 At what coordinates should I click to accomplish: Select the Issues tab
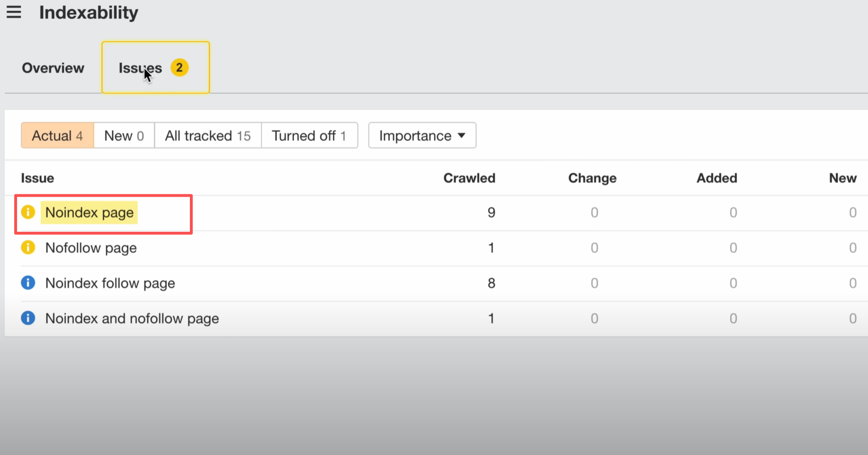click(x=140, y=68)
